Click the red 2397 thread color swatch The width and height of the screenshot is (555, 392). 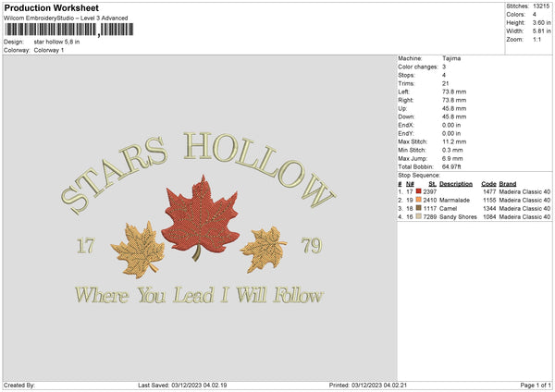tap(418, 191)
